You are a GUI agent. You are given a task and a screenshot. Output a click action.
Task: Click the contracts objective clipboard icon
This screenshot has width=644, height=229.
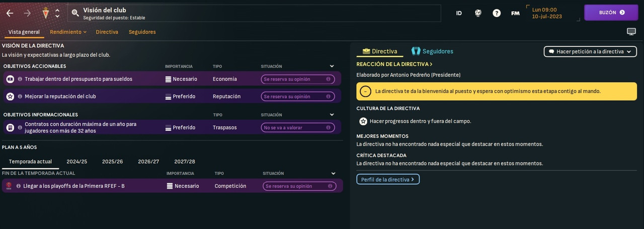[x=10, y=127]
